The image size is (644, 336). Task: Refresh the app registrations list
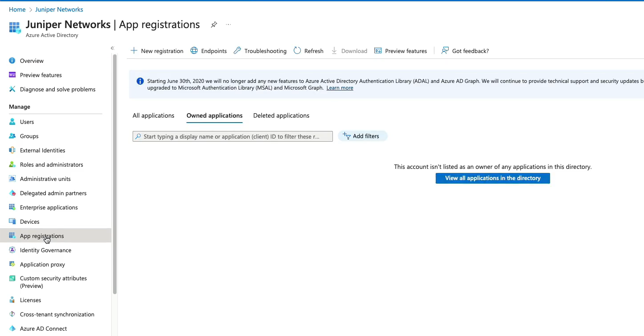pos(308,51)
